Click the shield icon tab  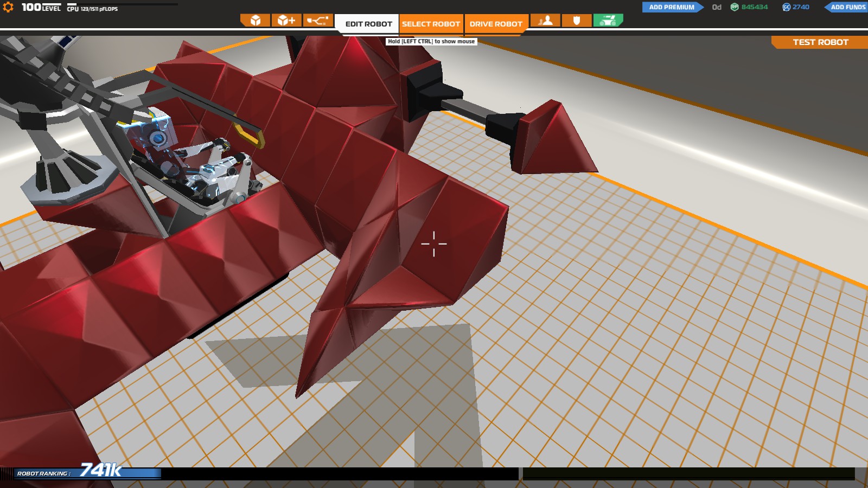point(577,21)
